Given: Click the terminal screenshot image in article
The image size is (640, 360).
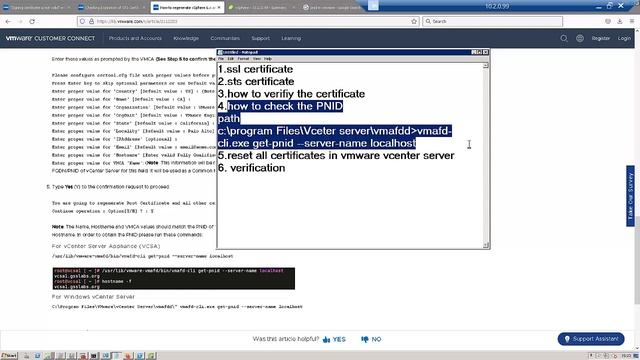Looking at the screenshot, I should pos(173,278).
